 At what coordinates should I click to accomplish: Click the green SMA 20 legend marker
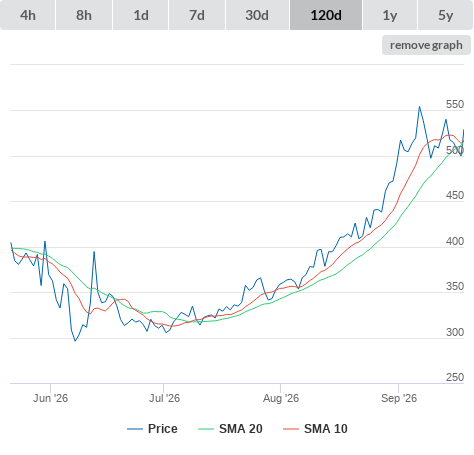point(206,429)
